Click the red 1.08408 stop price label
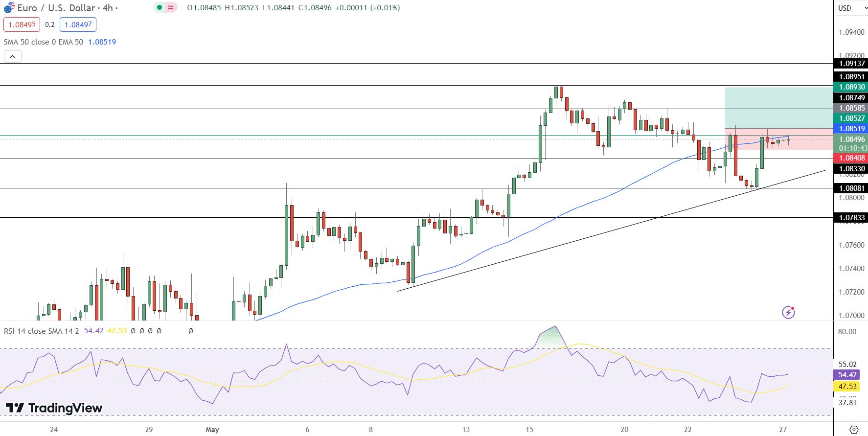Screen dimensions: 868x436 [851, 158]
